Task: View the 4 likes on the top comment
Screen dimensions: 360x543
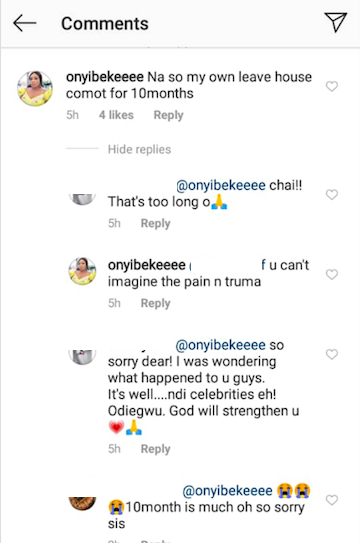Action: (116, 115)
